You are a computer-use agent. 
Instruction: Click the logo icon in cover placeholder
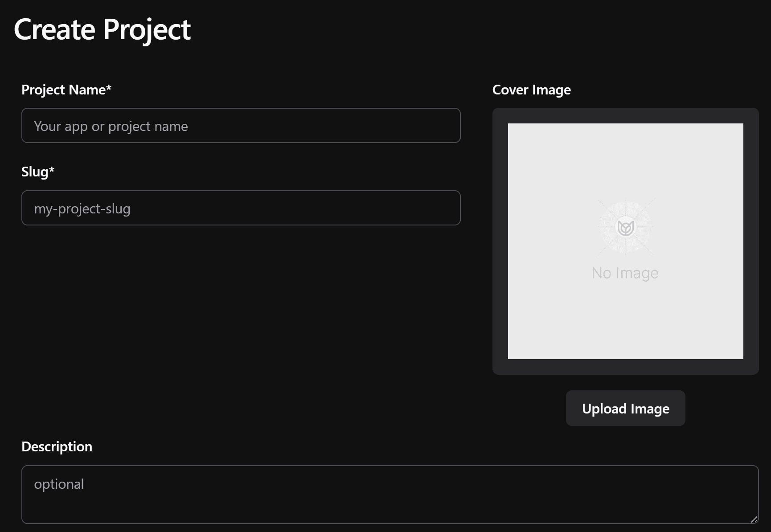tap(625, 228)
